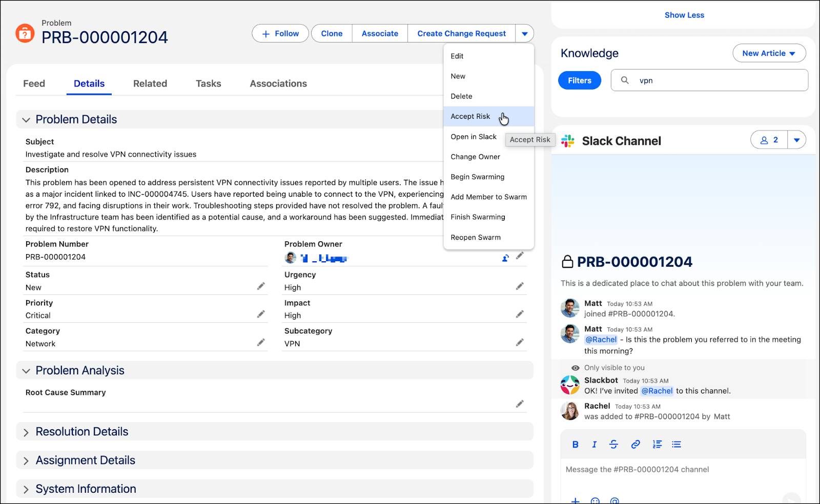Edit Root Cause Summary with pencil icon
This screenshot has width=820, height=504.
point(520,404)
